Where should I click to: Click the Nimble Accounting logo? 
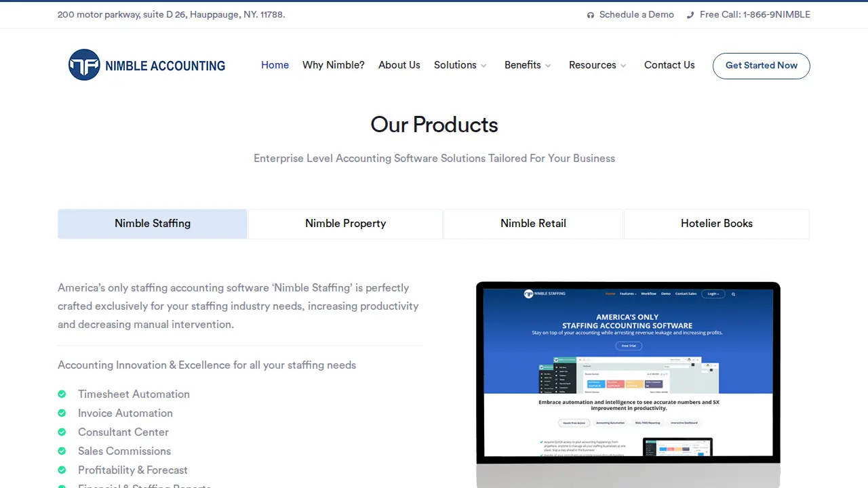click(x=146, y=65)
